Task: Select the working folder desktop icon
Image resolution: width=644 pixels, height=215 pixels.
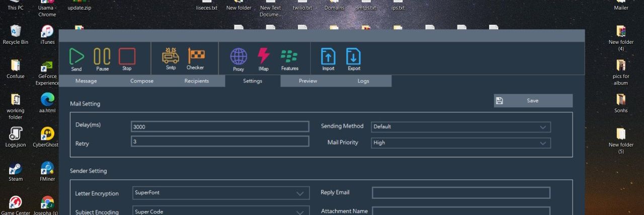Action: tap(16, 99)
